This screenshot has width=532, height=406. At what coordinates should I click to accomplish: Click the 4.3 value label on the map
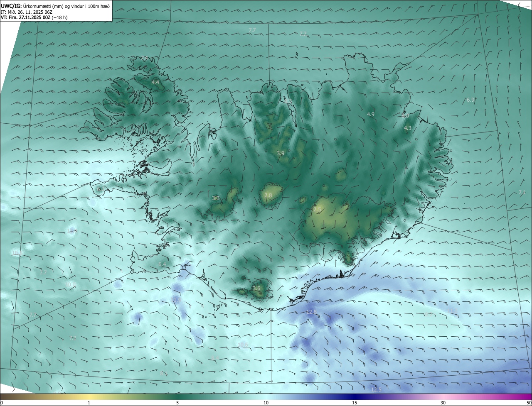coord(408,128)
